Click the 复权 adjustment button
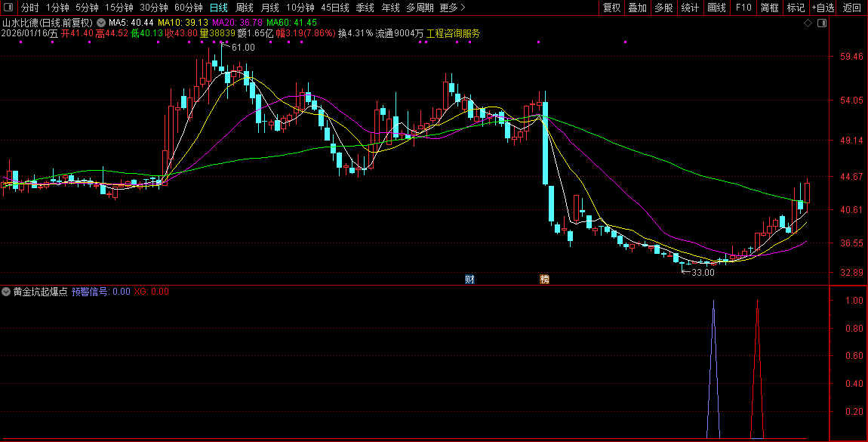This screenshot has width=868, height=442. [611, 8]
